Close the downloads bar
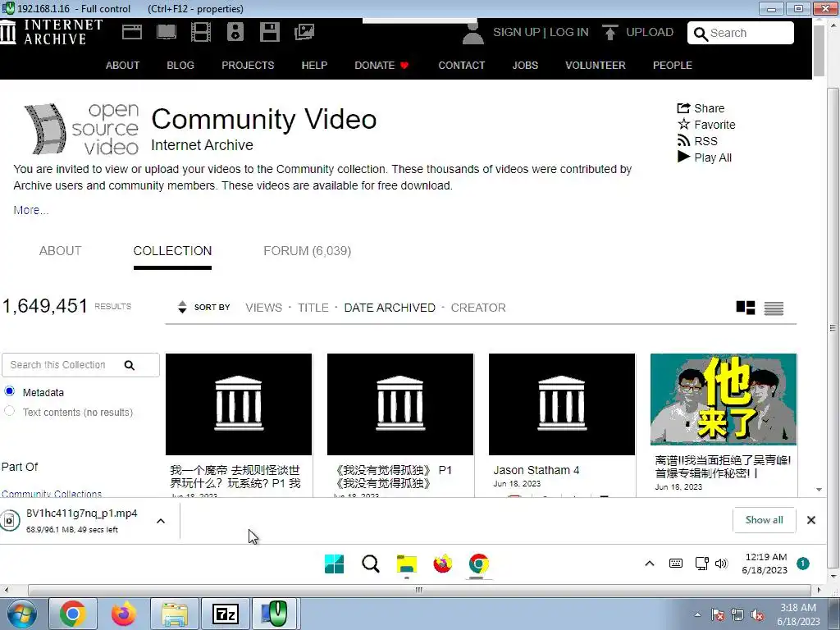Image resolution: width=840 pixels, height=630 pixels. (811, 519)
